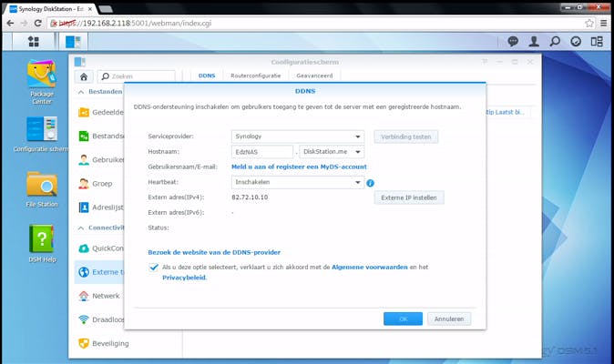This screenshot has width=614, height=364.
Task: Open the upload queue status icon
Action: [x=576, y=42]
